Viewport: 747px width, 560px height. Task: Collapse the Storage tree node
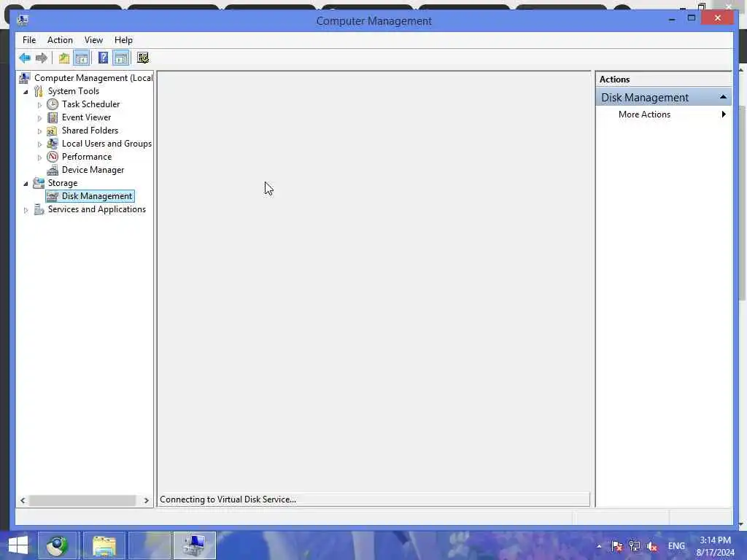coord(26,184)
